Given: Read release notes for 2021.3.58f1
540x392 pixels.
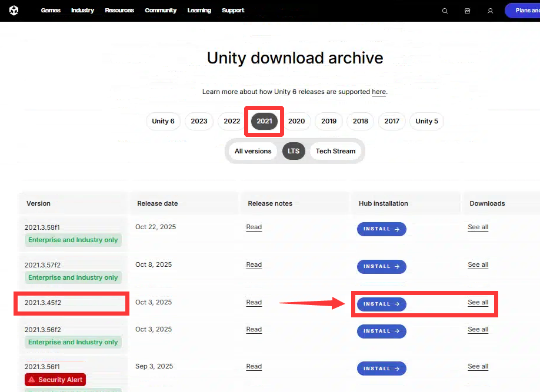Looking at the screenshot, I should (x=254, y=227).
